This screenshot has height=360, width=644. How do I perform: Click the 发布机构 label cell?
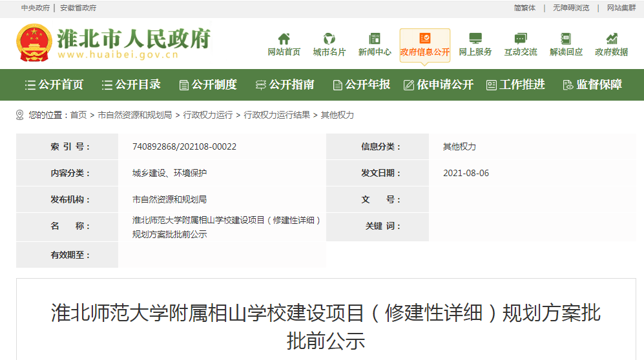click(67, 200)
